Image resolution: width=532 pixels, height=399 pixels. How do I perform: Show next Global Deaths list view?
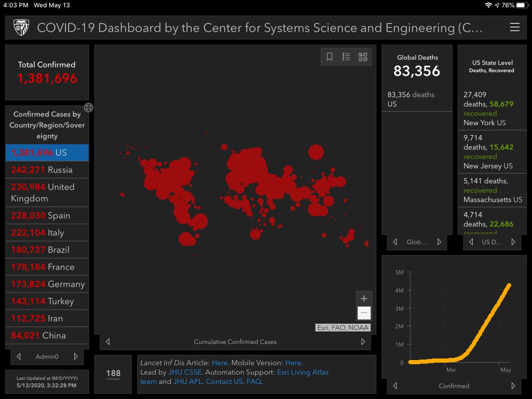pyautogui.click(x=439, y=242)
